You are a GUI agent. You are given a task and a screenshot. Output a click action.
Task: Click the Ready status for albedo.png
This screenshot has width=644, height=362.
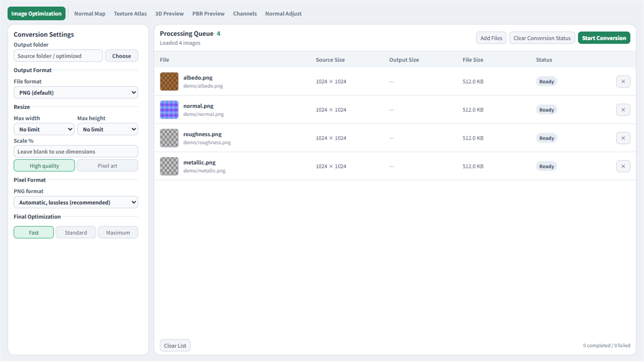coord(546,81)
